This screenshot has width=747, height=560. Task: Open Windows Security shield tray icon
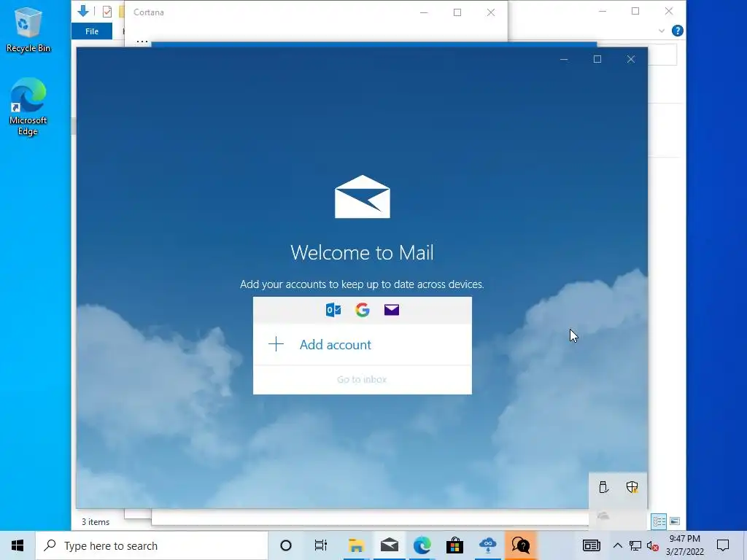(632, 486)
